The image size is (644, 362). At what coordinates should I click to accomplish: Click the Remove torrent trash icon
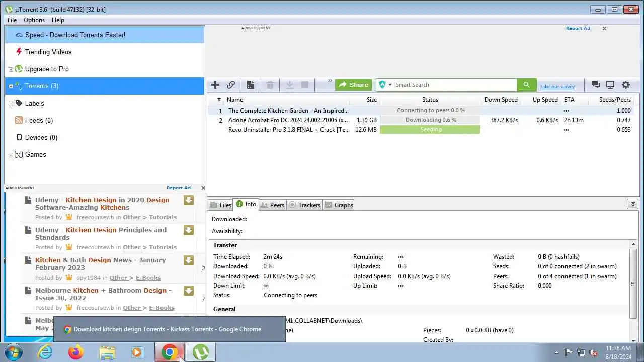click(x=270, y=85)
